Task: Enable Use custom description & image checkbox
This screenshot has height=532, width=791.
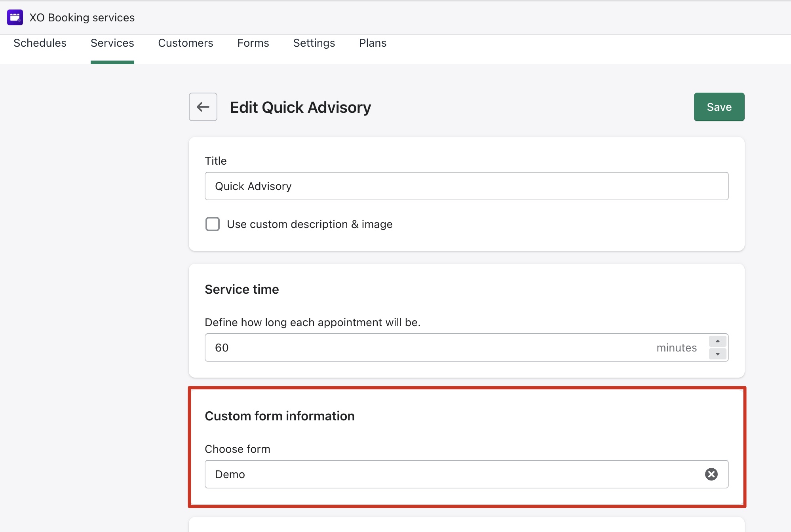Action: click(213, 224)
